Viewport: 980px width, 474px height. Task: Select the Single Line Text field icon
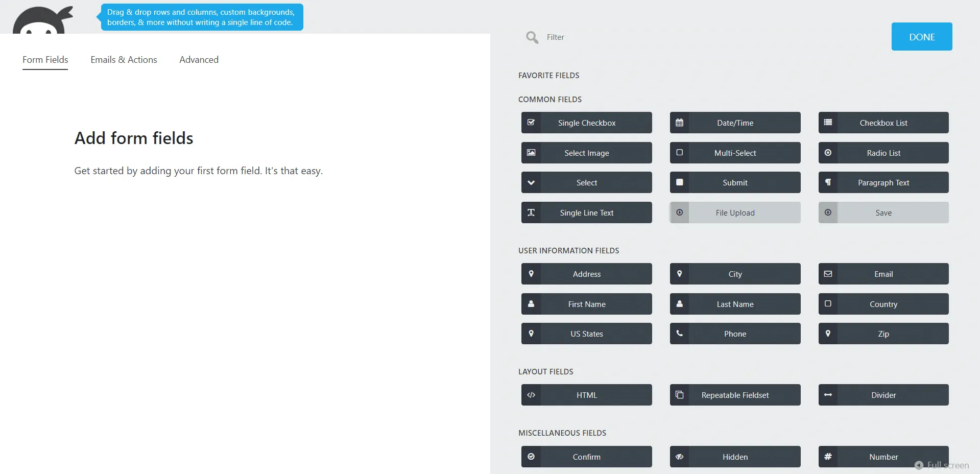[531, 212]
